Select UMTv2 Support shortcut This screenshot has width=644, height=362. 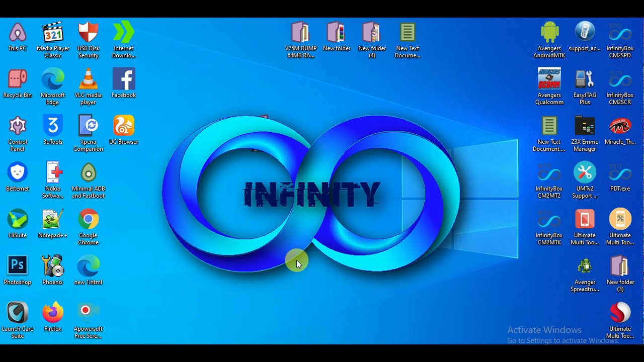click(x=585, y=180)
